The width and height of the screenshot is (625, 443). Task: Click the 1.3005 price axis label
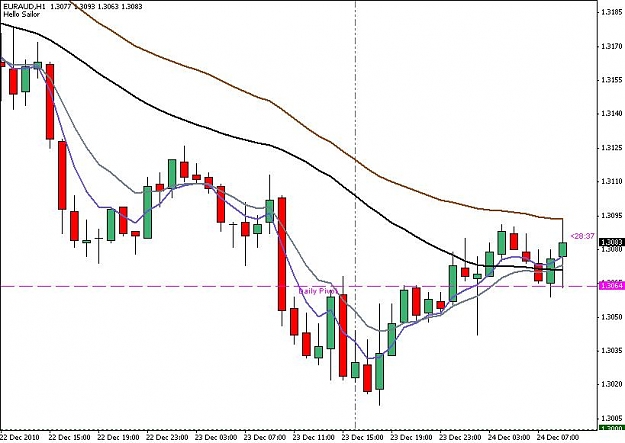[x=612, y=418]
